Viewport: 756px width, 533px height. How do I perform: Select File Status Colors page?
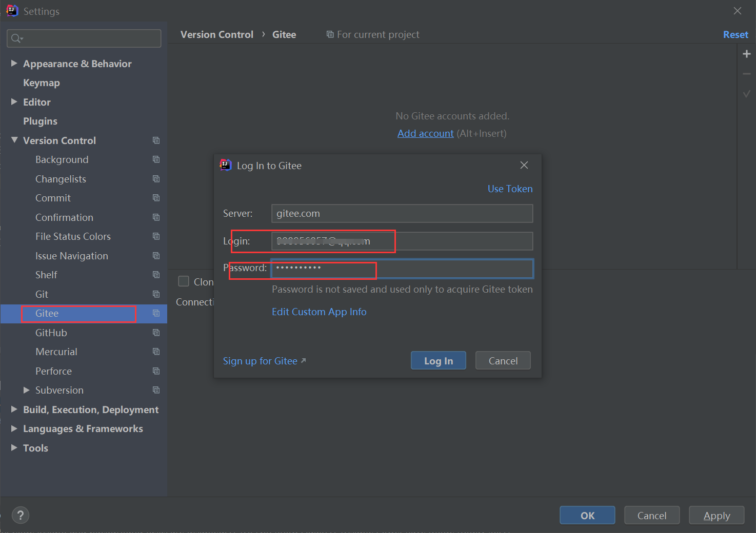click(73, 237)
